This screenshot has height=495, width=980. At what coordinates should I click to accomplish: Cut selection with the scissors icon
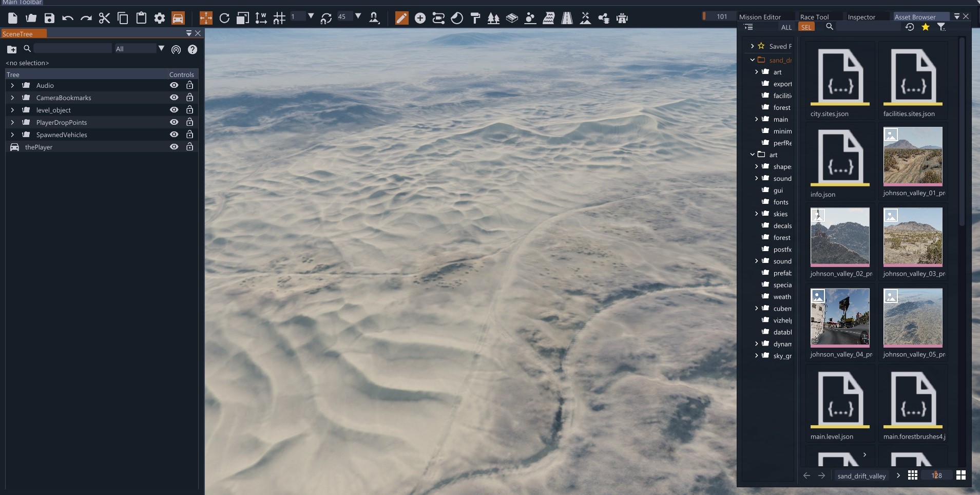[x=105, y=18]
